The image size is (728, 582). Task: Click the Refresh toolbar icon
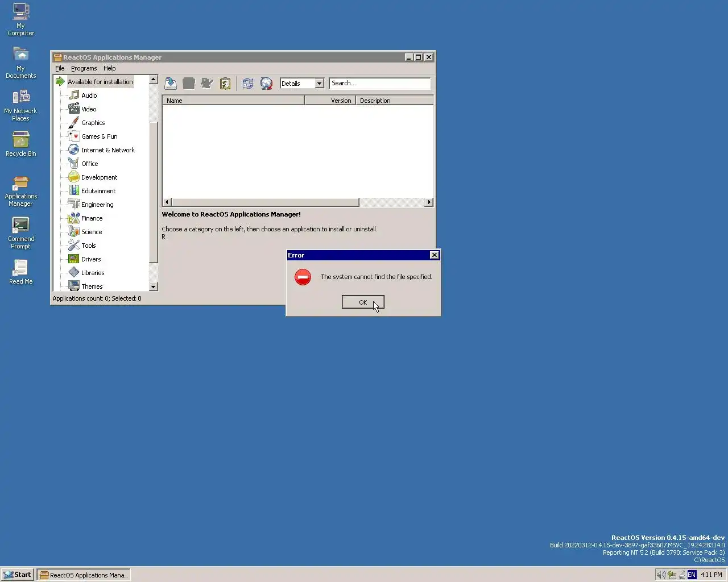pyautogui.click(x=248, y=84)
